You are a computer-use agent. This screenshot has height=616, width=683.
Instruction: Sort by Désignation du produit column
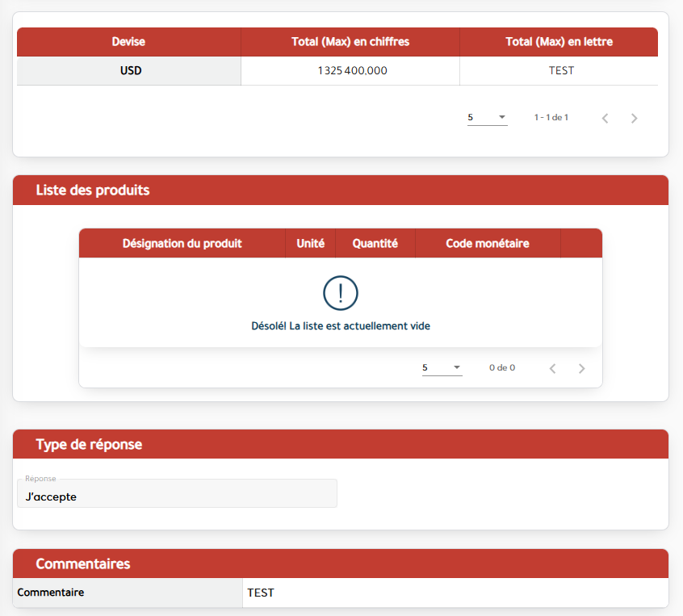(x=182, y=243)
